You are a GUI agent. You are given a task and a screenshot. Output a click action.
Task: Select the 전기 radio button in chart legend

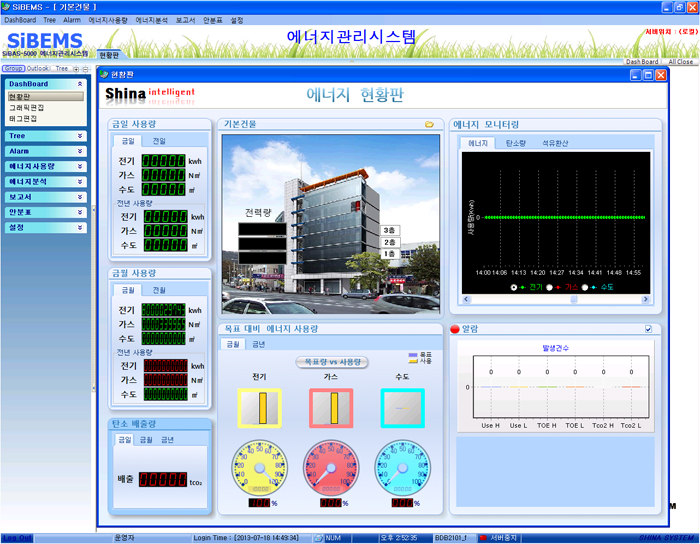pyautogui.click(x=515, y=287)
